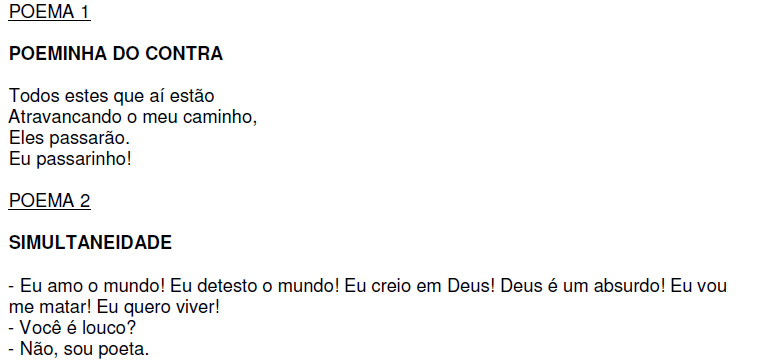Click the line '- Você é louco?'
This screenshot has width=762, height=363.
72,328
